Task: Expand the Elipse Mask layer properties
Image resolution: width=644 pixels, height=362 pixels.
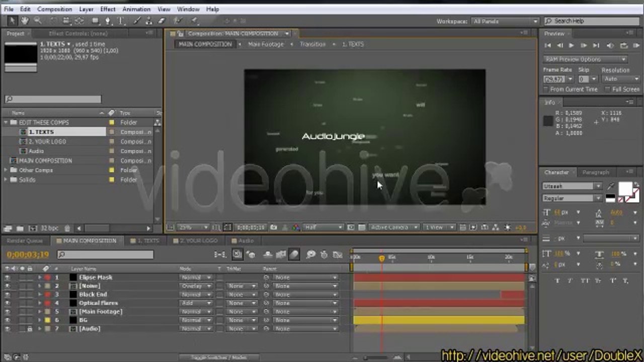Action: tap(40, 278)
